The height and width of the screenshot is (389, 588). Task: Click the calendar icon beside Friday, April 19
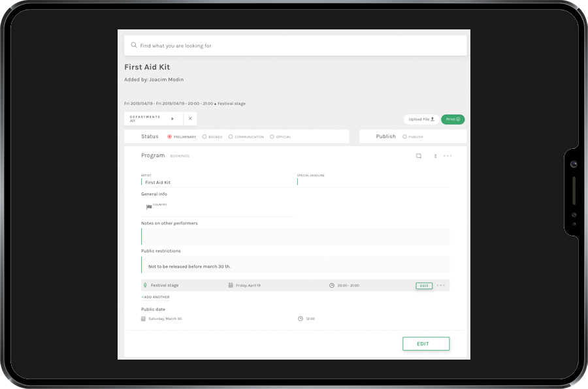click(231, 285)
